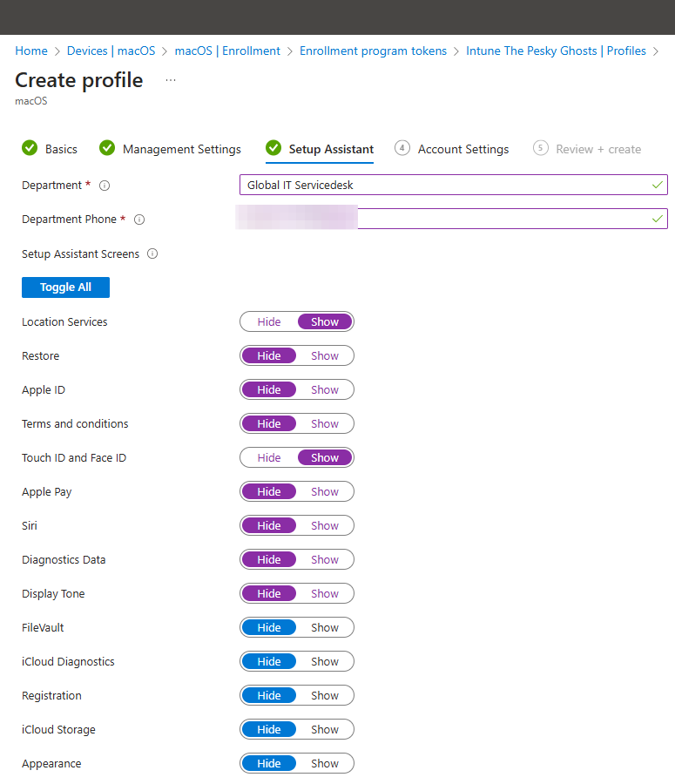Hide the Restore screen
Image resolution: width=675 pixels, height=784 pixels.
point(269,355)
